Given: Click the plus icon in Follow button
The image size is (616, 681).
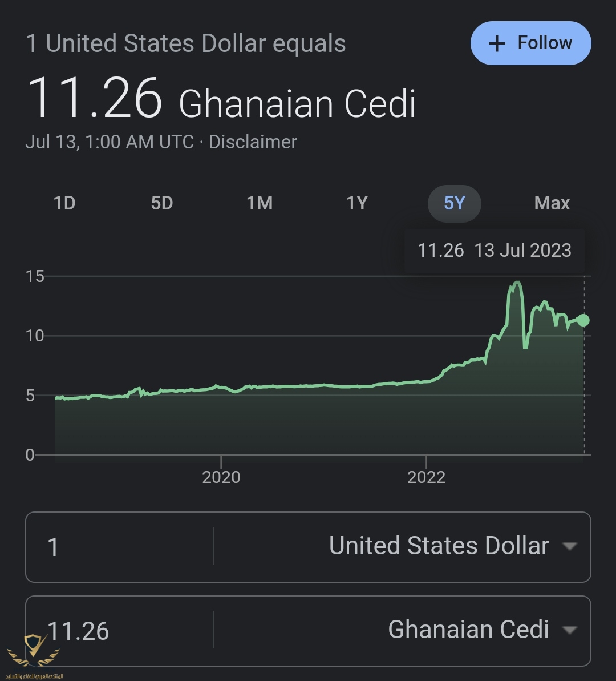Looking at the screenshot, I should pos(497,44).
